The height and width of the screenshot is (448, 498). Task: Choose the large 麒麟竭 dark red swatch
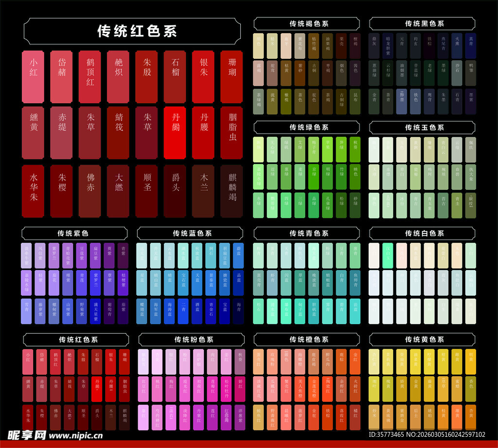click(231, 191)
